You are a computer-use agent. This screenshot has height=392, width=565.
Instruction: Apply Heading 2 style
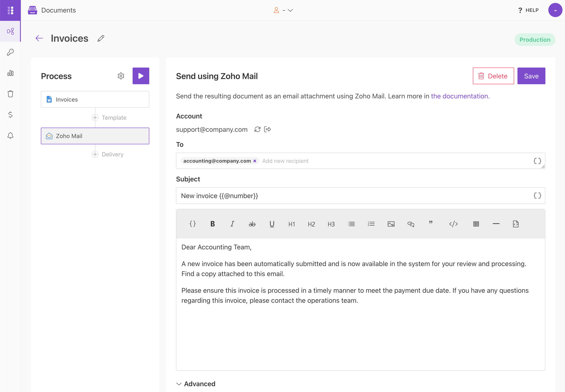point(311,224)
